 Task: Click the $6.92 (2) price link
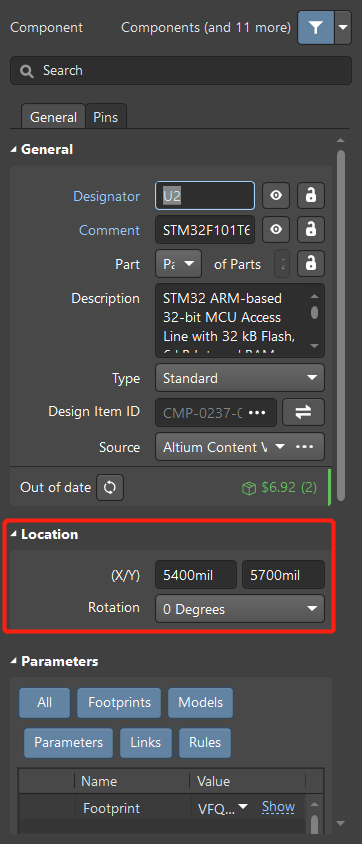coord(279,488)
